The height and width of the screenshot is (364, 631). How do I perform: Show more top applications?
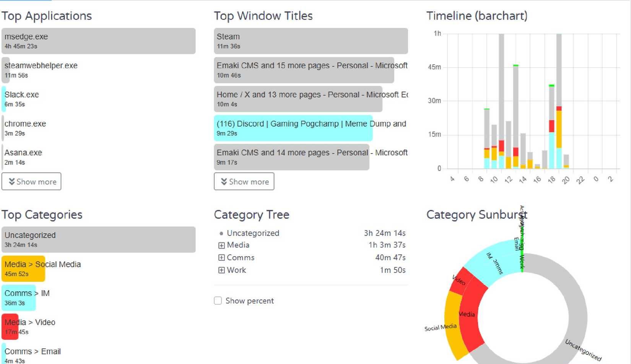point(31,182)
